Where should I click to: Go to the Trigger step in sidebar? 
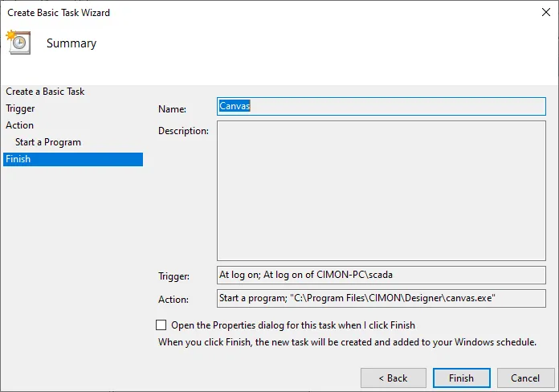20,108
